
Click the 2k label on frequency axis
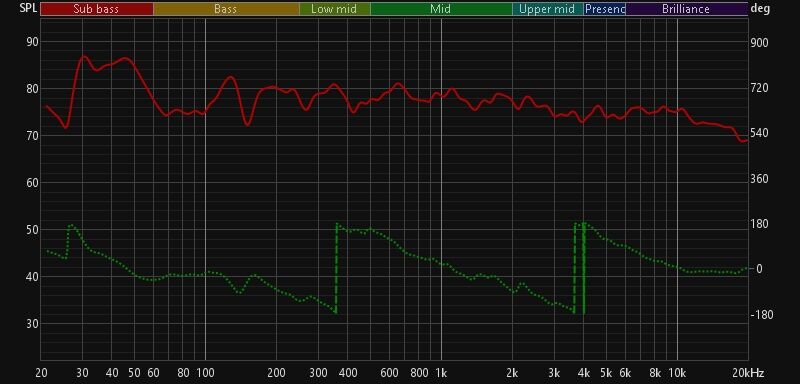click(512, 372)
